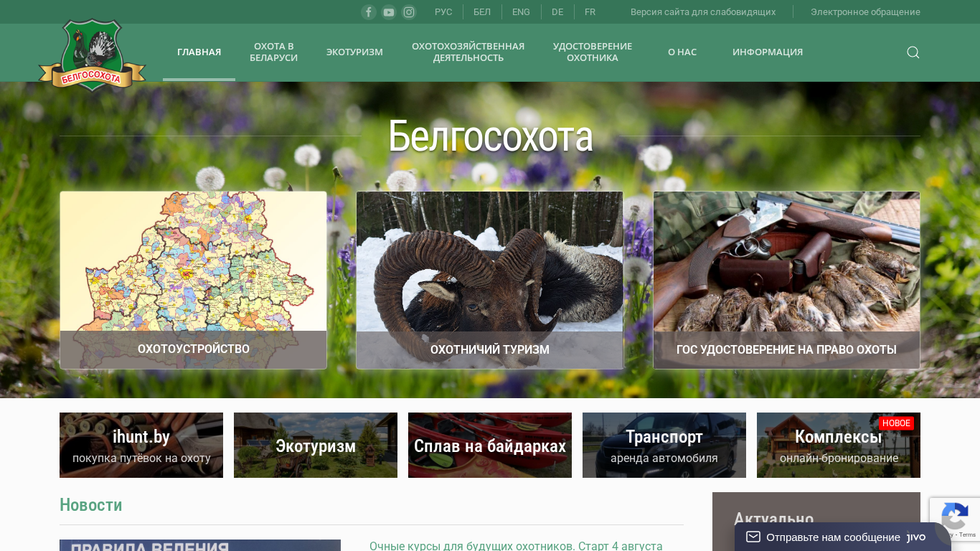Open the Сплав на байдарках banner
Viewport: 980px width, 551px height.
coord(490,445)
